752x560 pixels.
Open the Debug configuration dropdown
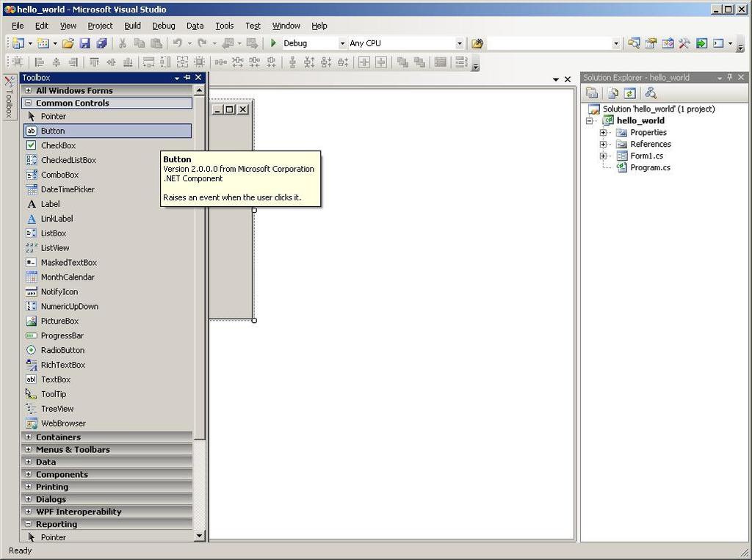[342, 43]
